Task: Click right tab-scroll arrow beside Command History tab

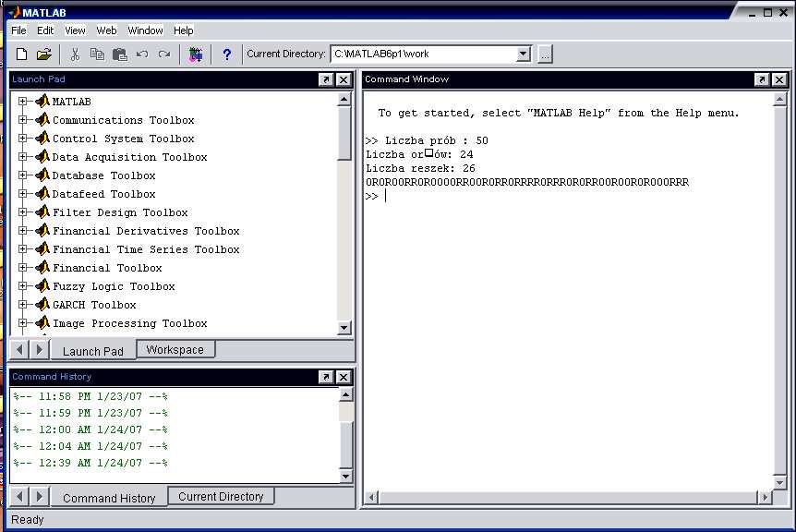Action: point(39,496)
